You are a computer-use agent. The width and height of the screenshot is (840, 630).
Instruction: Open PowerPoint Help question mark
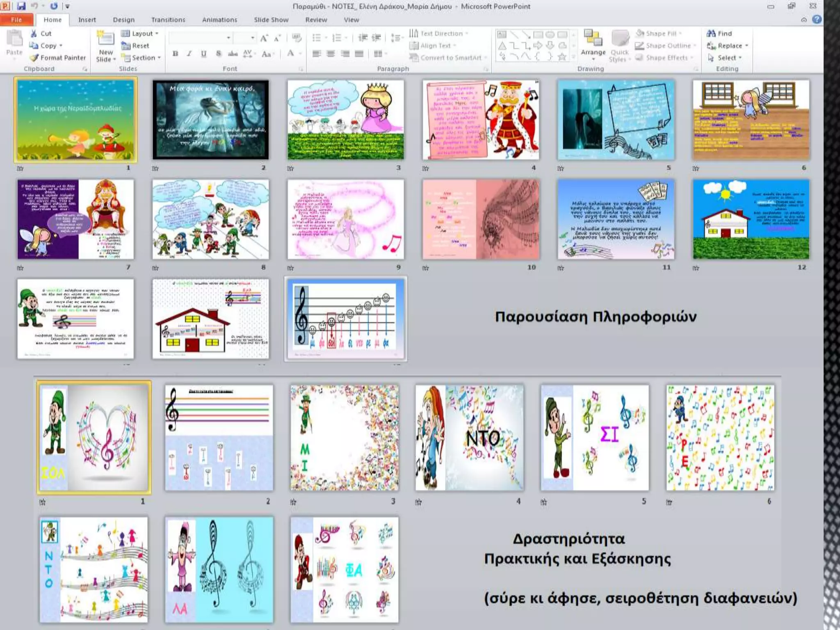[817, 19]
